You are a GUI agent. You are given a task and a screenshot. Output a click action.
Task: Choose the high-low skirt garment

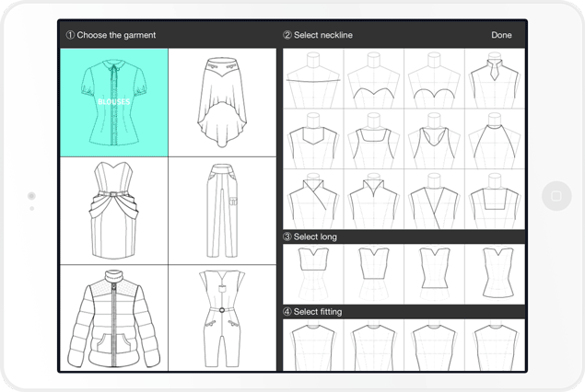coord(222,101)
